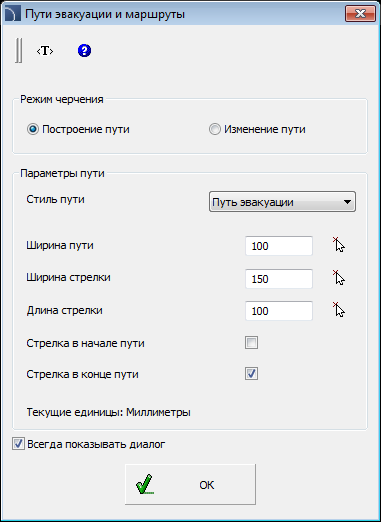Click the dialog's title bar app icon

tap(13, 14)
